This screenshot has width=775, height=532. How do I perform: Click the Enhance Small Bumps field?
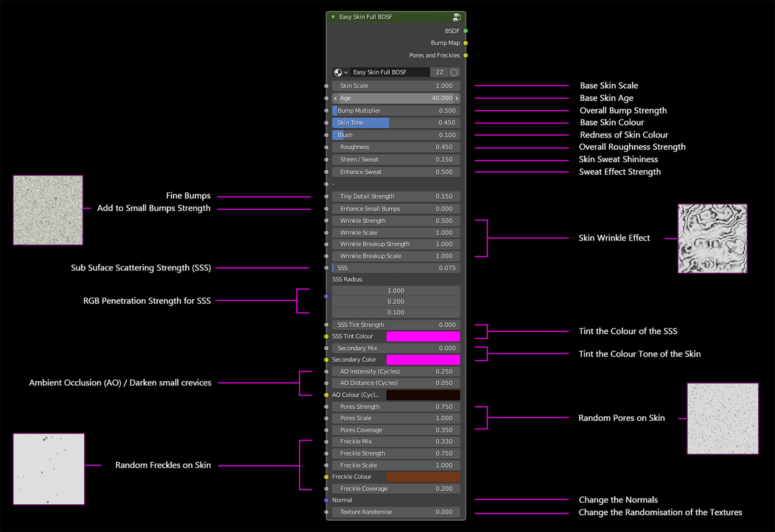click(x=396, y=209)
